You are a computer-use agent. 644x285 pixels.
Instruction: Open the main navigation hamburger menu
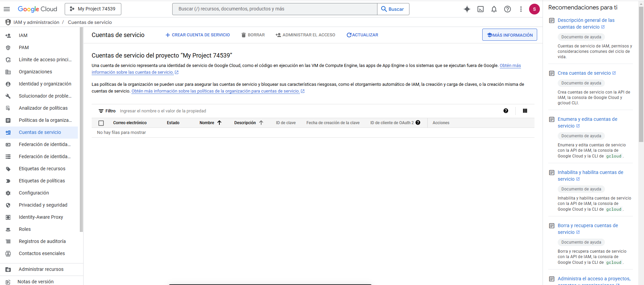click(x=7, y=9)
